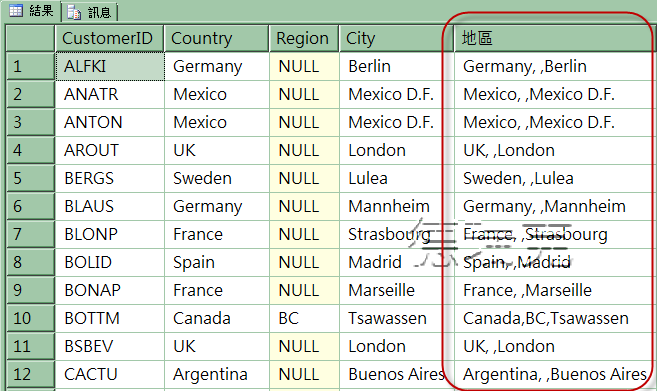This screenshot has width=657, height=391.
Task: Select the Country column header
Action: 216,39
